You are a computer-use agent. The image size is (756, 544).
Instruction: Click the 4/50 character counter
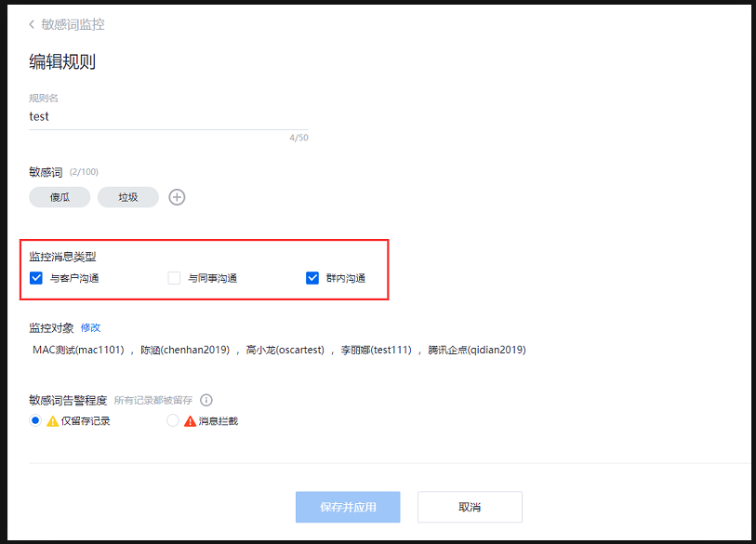point(298,138)
